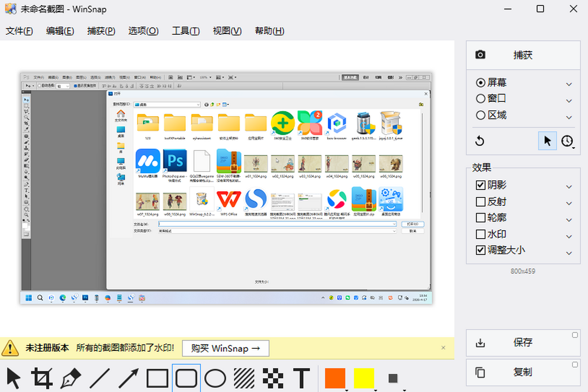Screen dimensions: 588x392
Task: Click the mouse cursor inclusion icon
Action: 547,141
